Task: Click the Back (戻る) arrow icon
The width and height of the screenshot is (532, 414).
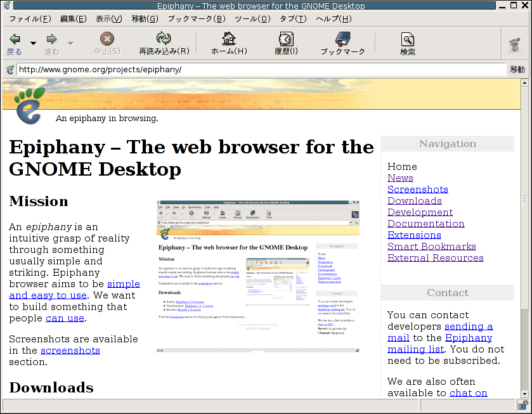Action: point(15,39)
